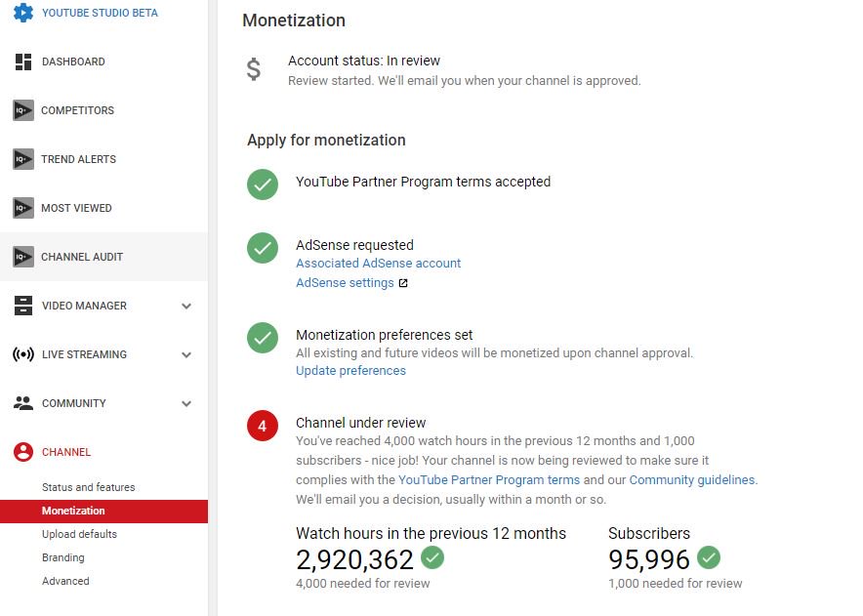863x616 pixels.
Task: Click the subscribers value 95,996
Action: click(x=649, y=559)
